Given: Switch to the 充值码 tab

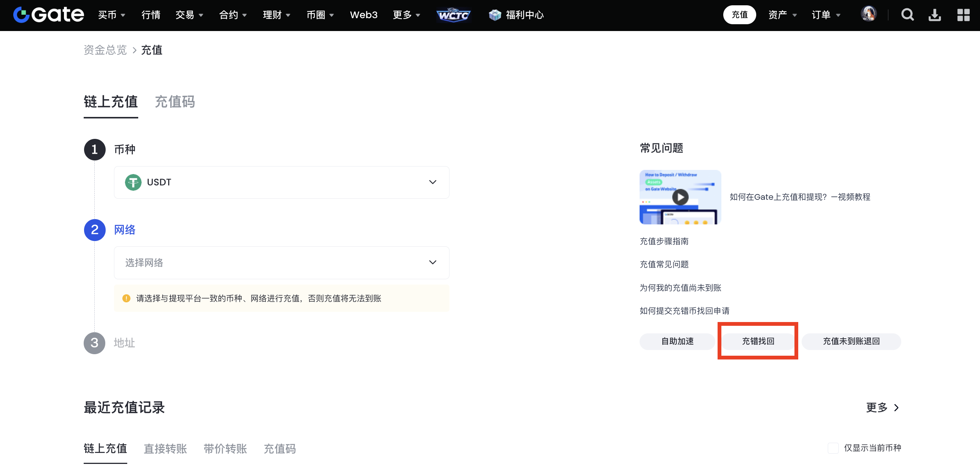Looking at the screenshot, I should pyautogui.click(x=175, y=101).
